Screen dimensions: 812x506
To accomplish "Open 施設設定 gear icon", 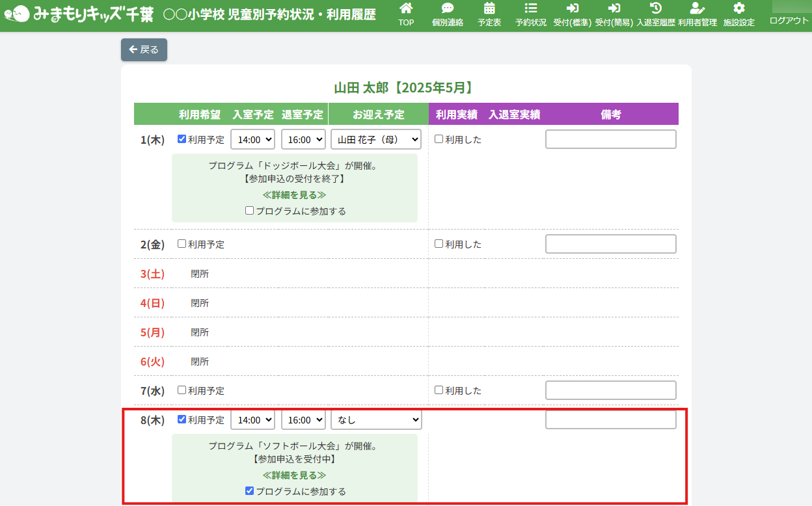I will click(738, 9).
